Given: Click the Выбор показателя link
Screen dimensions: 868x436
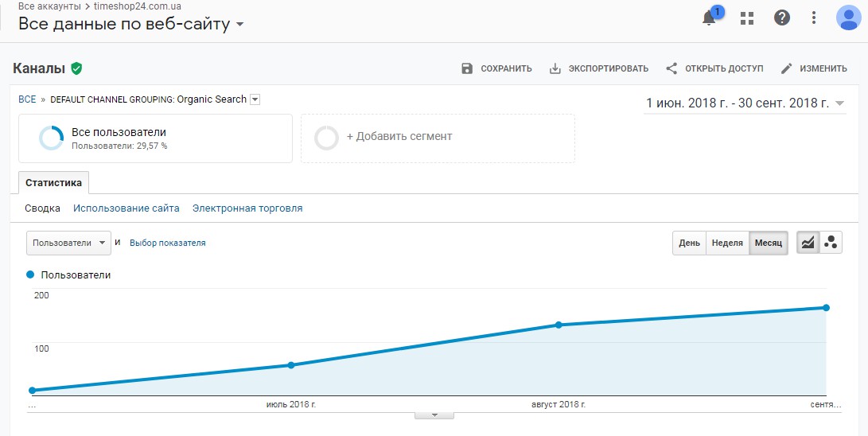Looking at the screenshot, I should 167,243.
